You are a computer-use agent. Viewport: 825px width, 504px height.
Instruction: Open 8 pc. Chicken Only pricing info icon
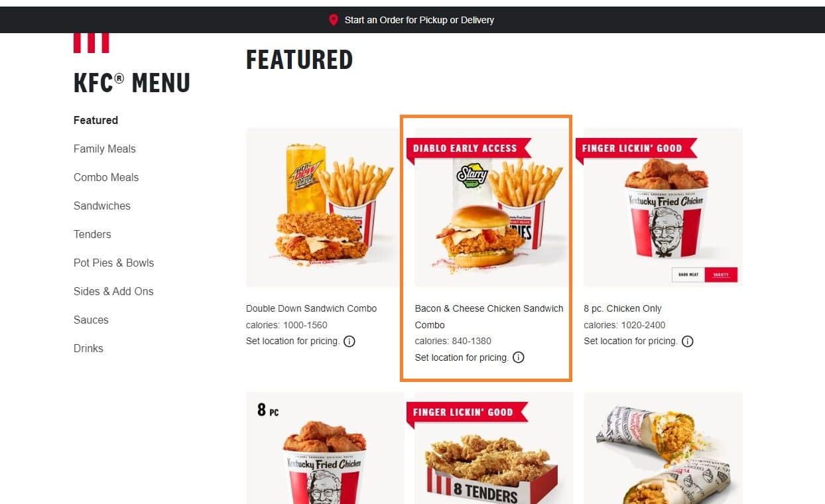[x=688, y=342]
